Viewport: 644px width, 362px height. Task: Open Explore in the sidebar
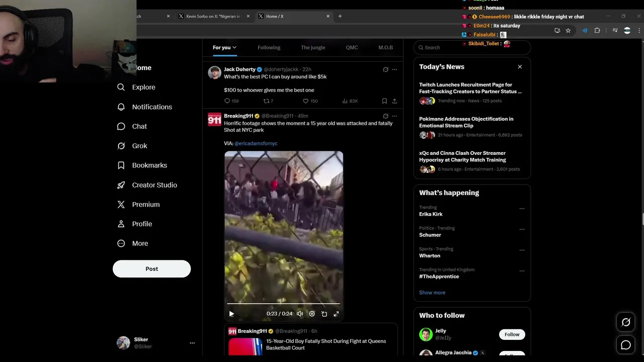click(x=136, y=87)
